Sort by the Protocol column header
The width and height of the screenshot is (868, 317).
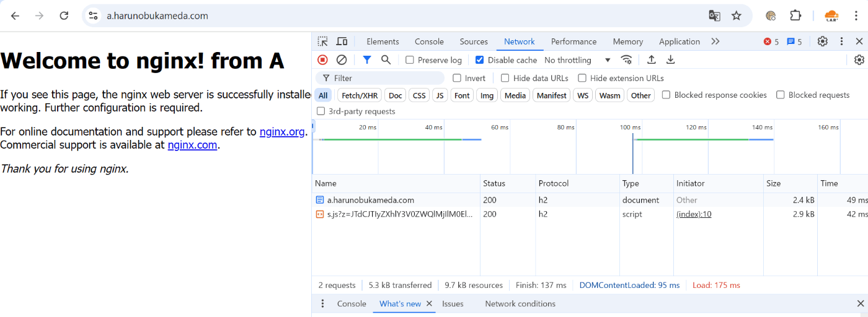[577, 183]
